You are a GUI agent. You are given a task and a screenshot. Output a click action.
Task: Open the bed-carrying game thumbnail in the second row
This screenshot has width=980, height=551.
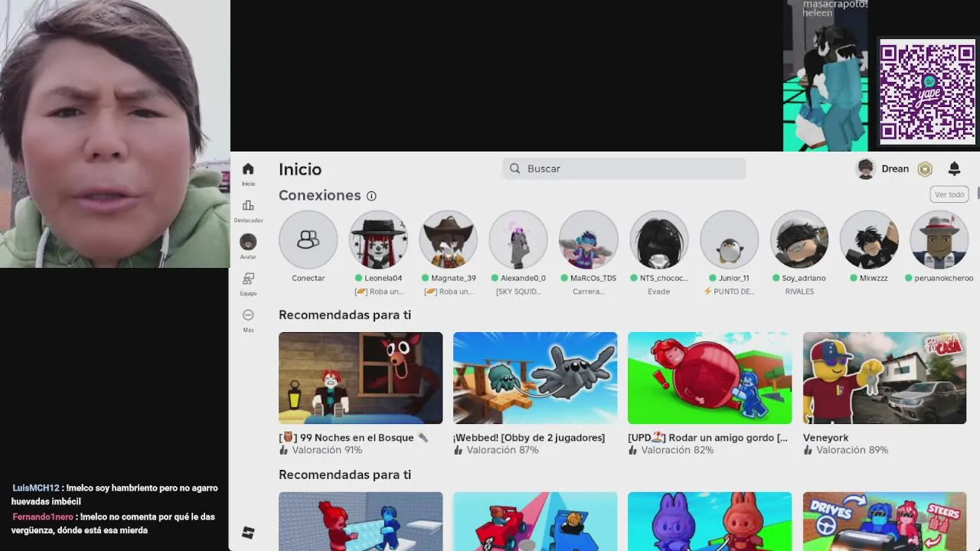click(x=361, y=521)
